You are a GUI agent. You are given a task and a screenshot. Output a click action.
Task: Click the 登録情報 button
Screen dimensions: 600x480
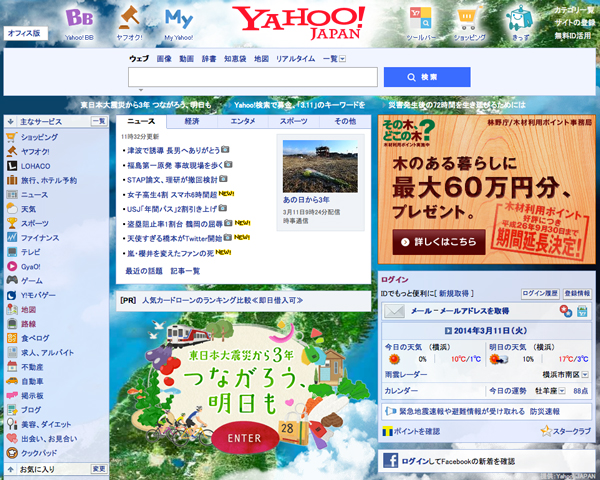point(577,294)
